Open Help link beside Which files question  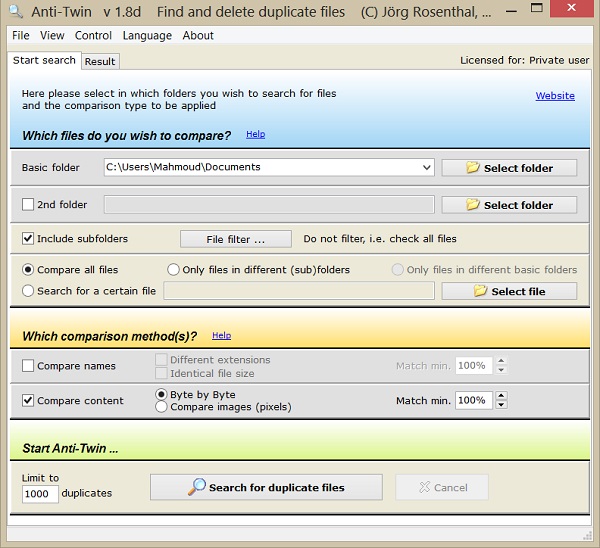click(x=255, y=134)
